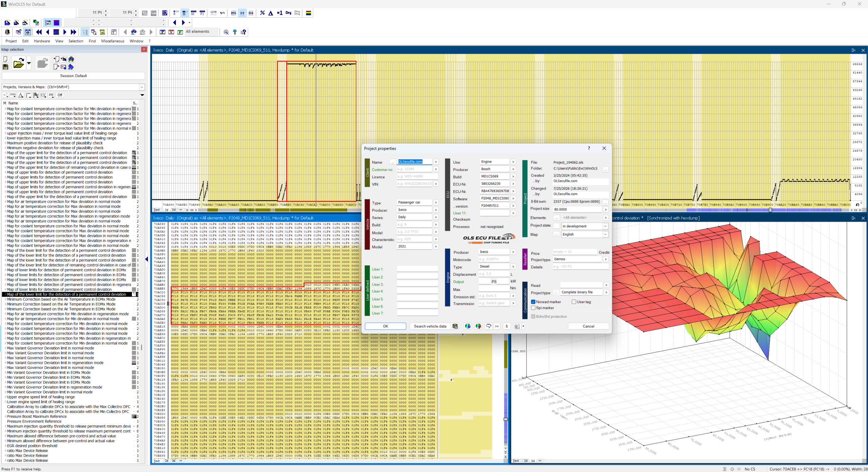Click the globe download icon in dialog
Viewport: 868px width, 472px height.
tap(468, 326)
